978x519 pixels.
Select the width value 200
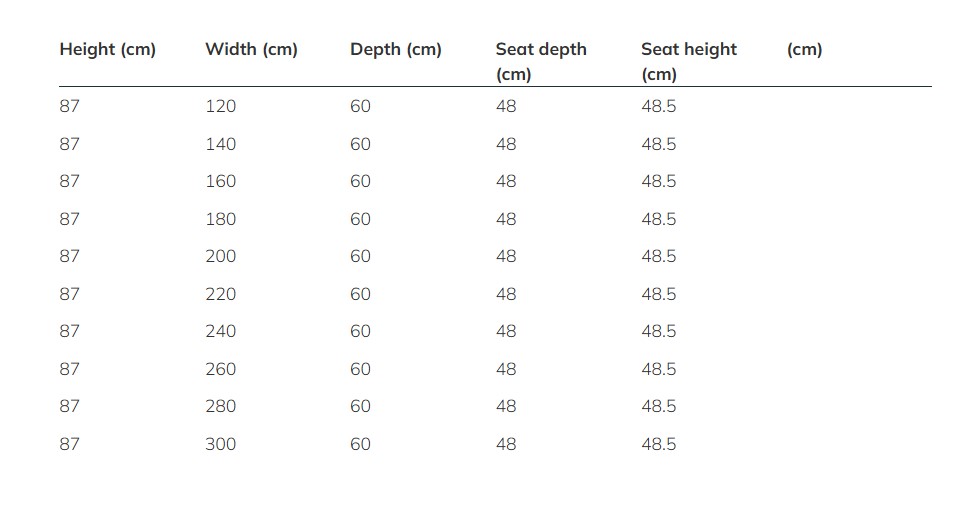pyautogui.click(x=221, y=256)
